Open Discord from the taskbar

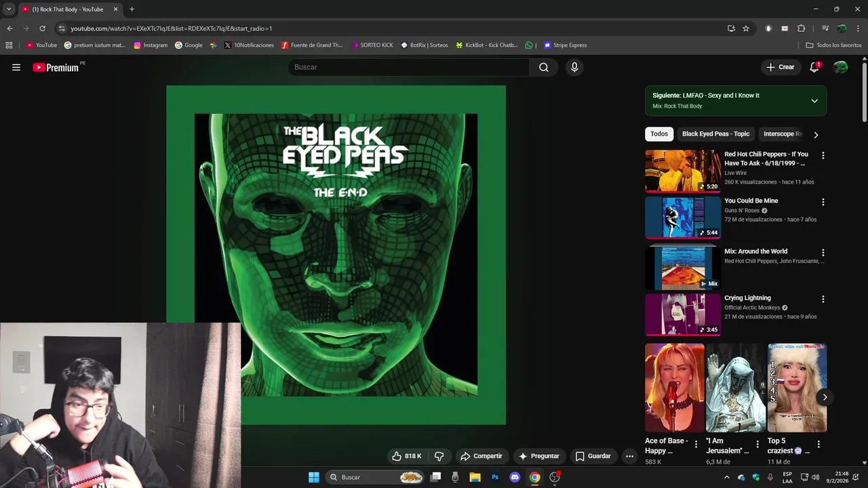(x=515, y=477)
